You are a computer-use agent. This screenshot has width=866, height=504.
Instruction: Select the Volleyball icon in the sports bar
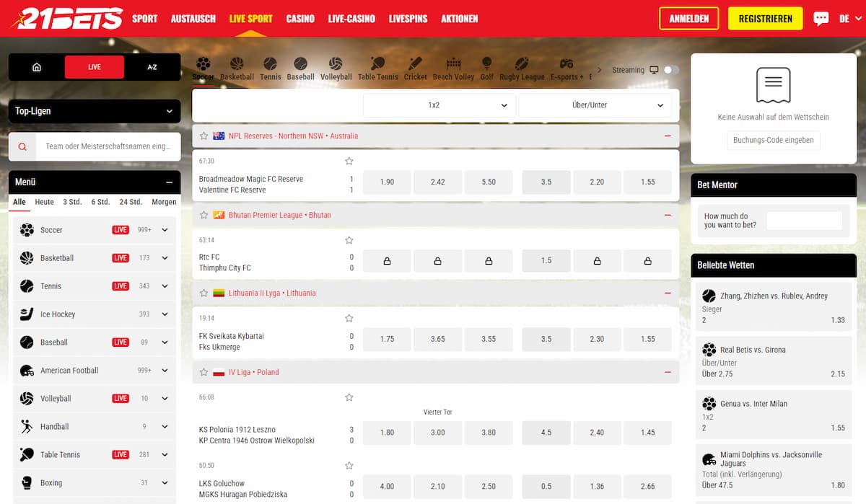tap(336, 65)
